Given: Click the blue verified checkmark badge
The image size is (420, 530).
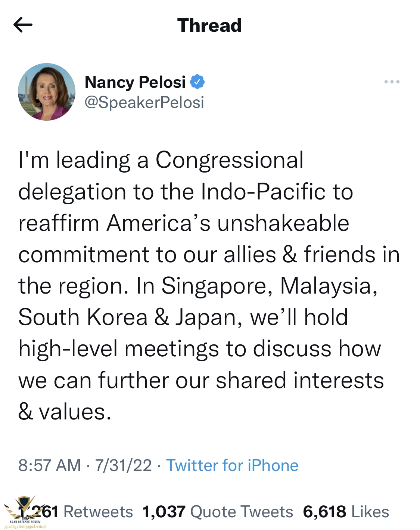Looking at the screenshot, I should 197,82.
